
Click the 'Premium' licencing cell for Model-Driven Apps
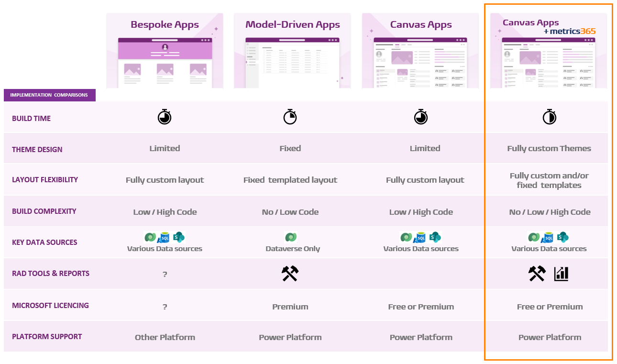click(290, 307)
